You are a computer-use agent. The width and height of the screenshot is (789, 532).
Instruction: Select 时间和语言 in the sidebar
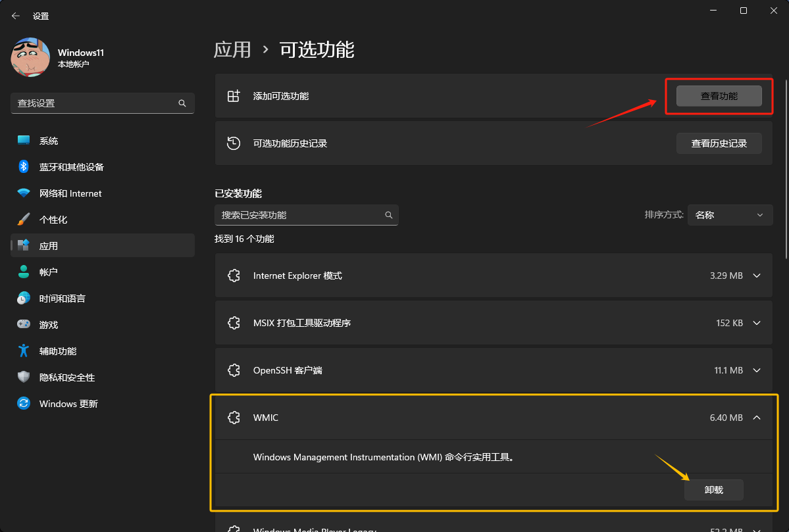(x=62, y=299)
